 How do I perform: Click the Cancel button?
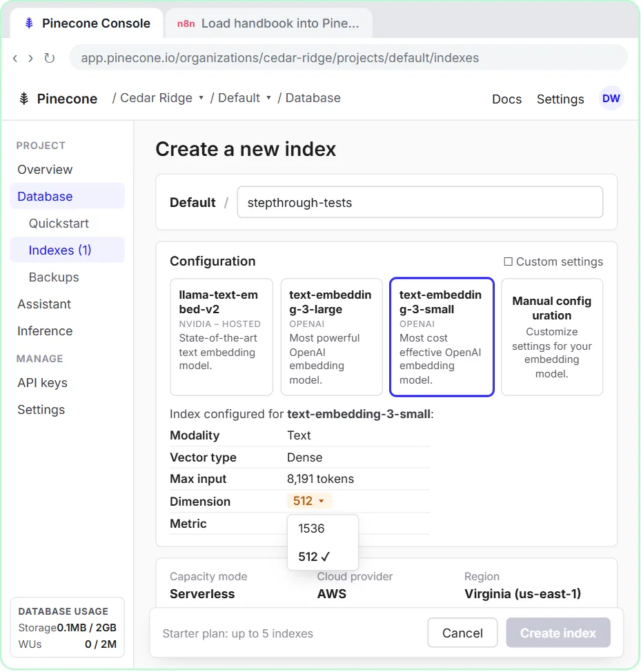(462, 633)
